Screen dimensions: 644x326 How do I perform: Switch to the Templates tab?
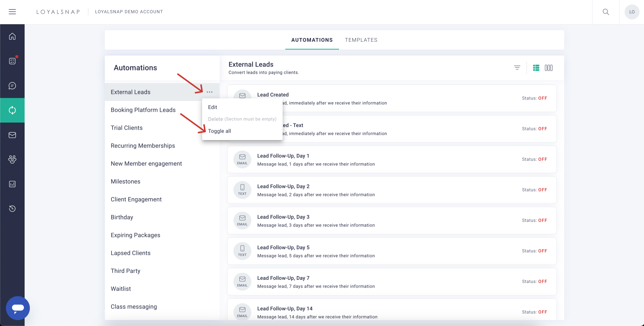point(361,40)
